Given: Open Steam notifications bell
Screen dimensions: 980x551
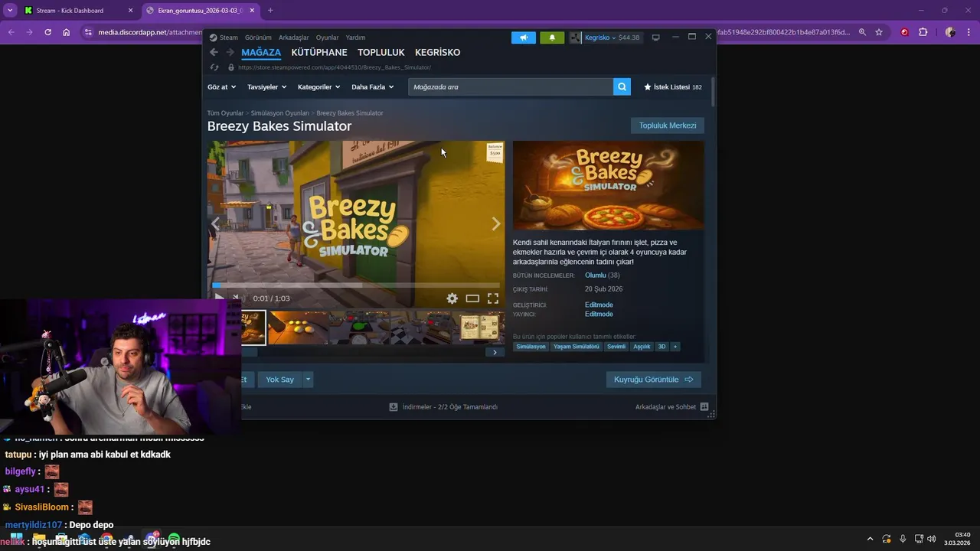Looking at the screenshot, I should tap(552, 37).
